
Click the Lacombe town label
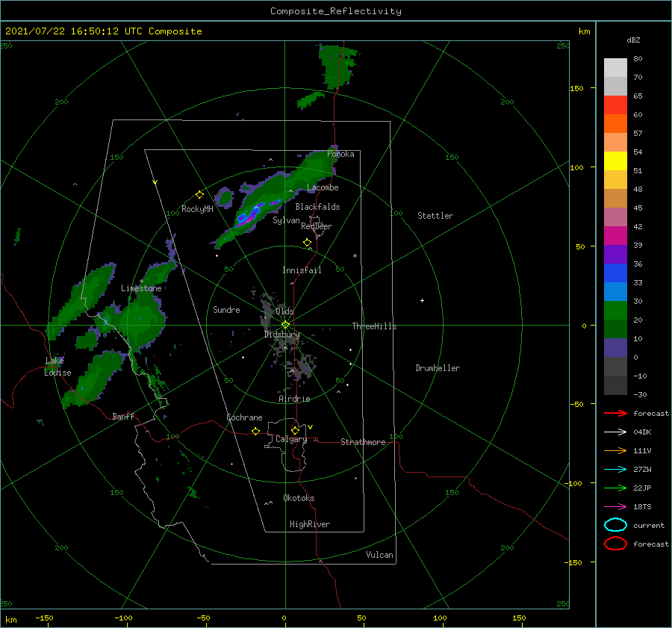tap(323, 187)
